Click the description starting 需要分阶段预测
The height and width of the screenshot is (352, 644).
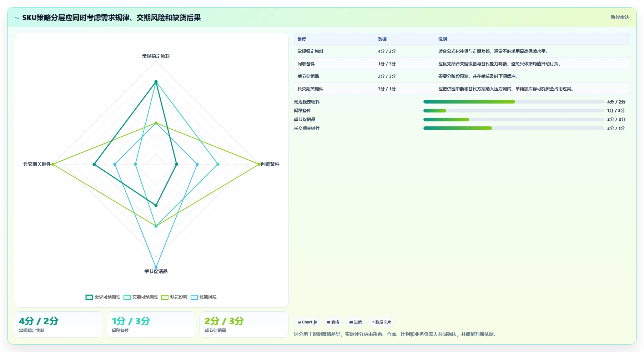tap(478, 76)
